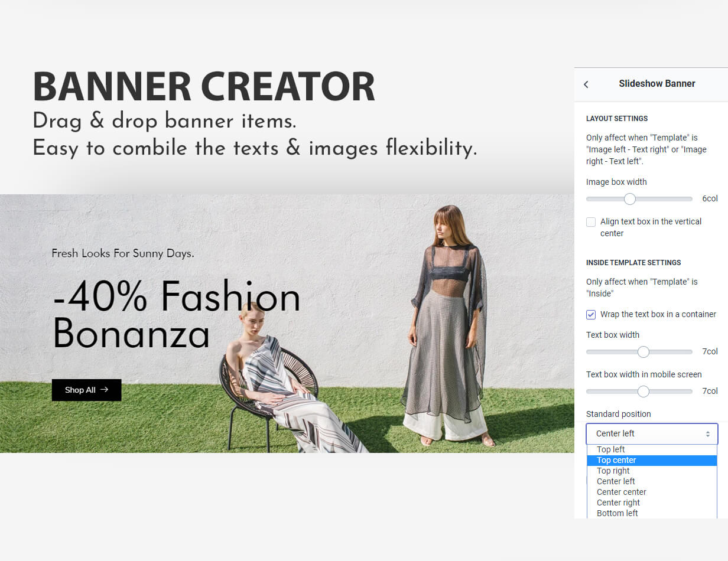Pick the Bottom left position option
The width and height of the screenshot is (728, 561).
tap(617, 513)
